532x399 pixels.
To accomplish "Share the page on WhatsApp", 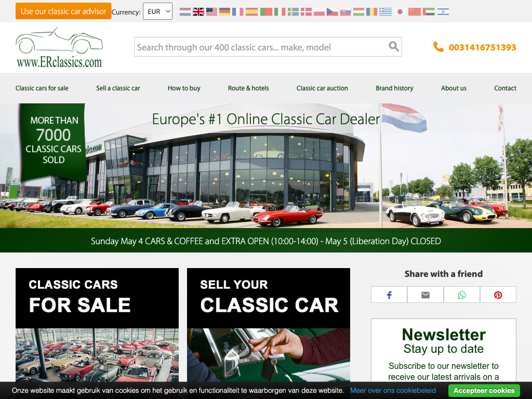I will [462, 295].
